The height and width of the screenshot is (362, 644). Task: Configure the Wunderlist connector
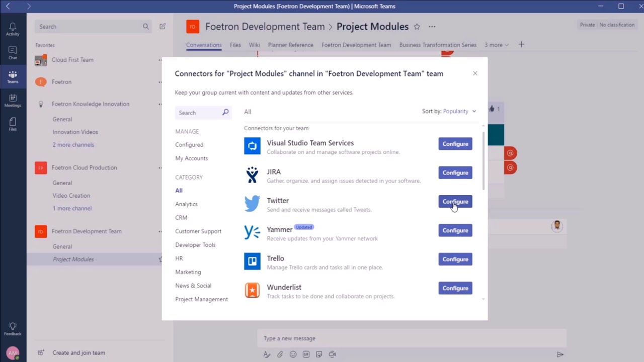tap(455, 288)
